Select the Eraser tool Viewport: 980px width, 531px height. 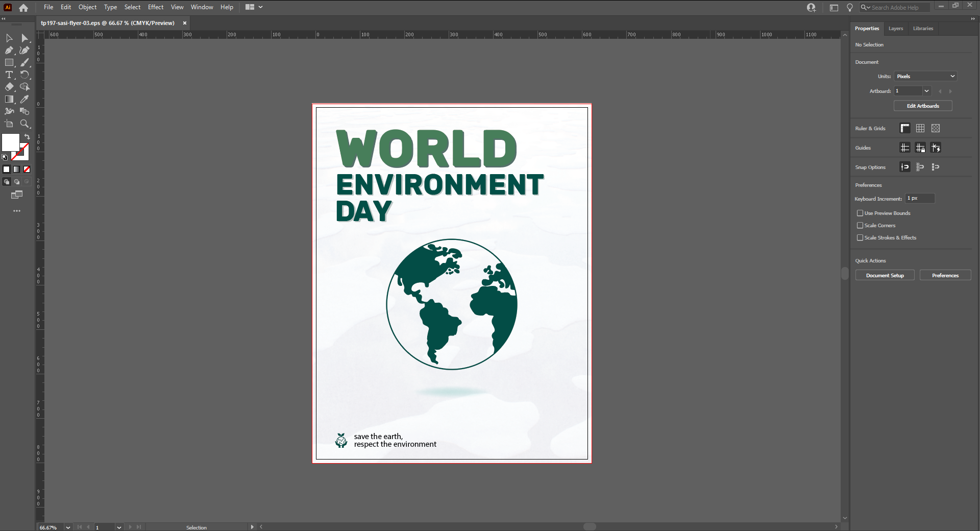click(x=9, y=87)
